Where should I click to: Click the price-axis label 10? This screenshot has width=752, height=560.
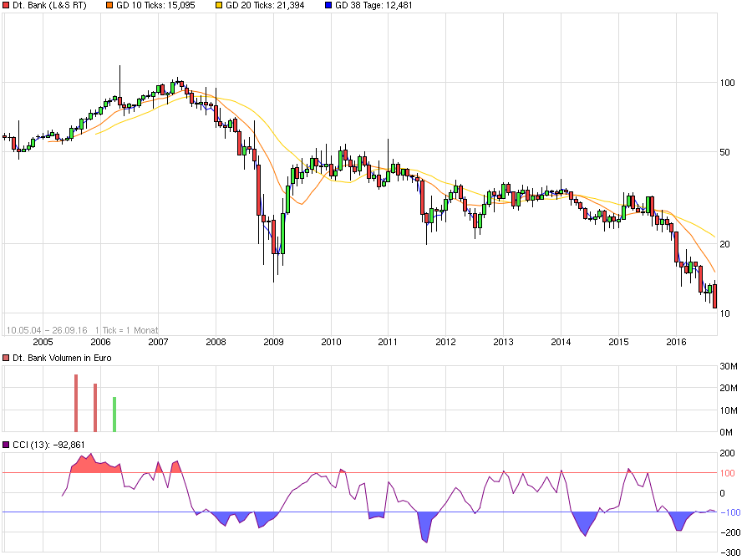(x=725, y=313)
